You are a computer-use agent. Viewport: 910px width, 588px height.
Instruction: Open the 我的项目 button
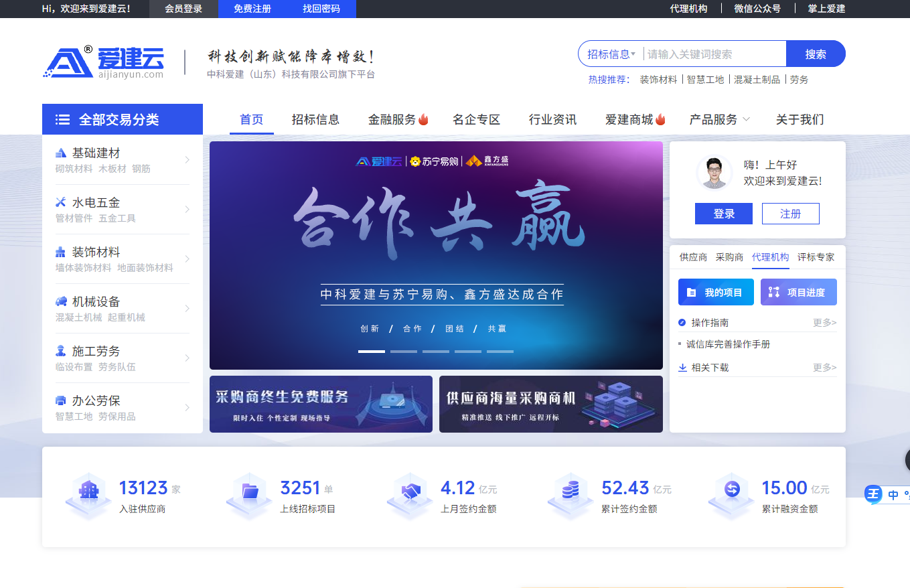(716, 292)
